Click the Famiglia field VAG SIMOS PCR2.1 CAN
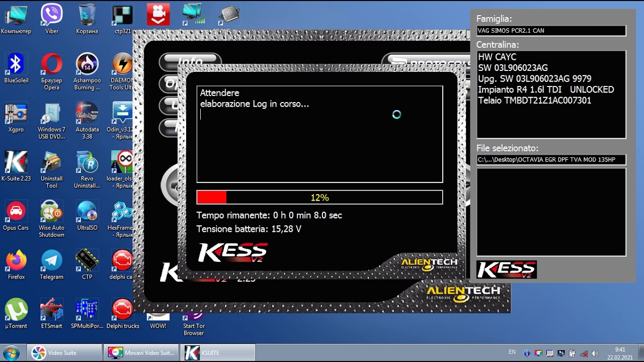Image resolution: width=644 pixels, height=362 pixels. (551, 31)
